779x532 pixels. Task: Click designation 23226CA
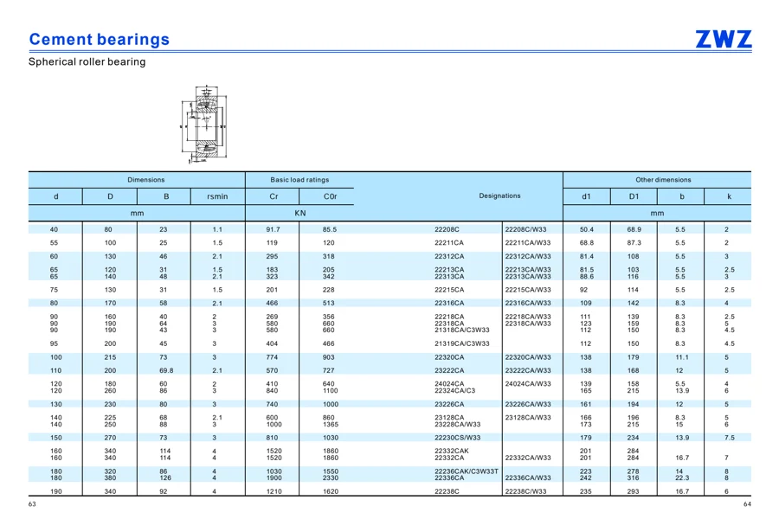point(449,404)
